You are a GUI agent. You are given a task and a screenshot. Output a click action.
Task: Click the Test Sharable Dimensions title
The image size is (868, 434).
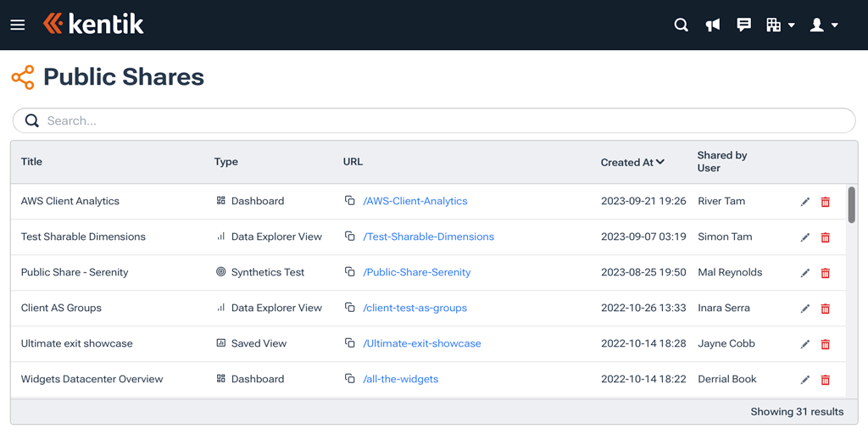tap(84, 236)
